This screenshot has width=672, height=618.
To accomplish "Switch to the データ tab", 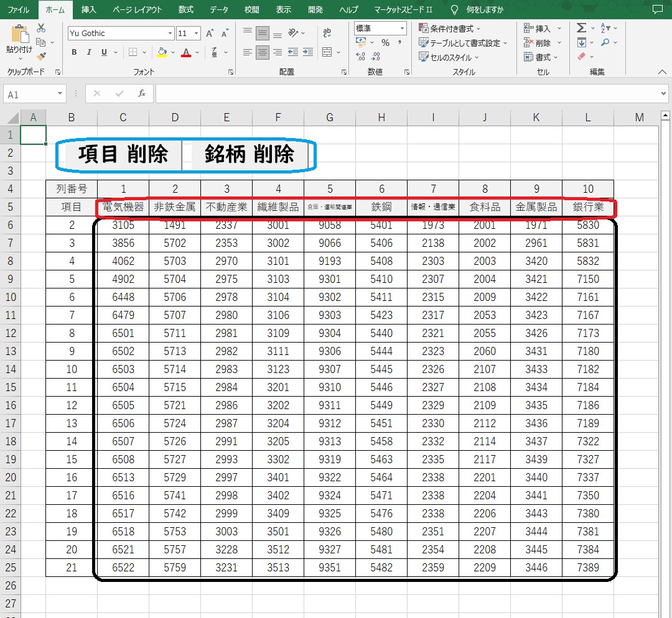I will tap(219, 9).
